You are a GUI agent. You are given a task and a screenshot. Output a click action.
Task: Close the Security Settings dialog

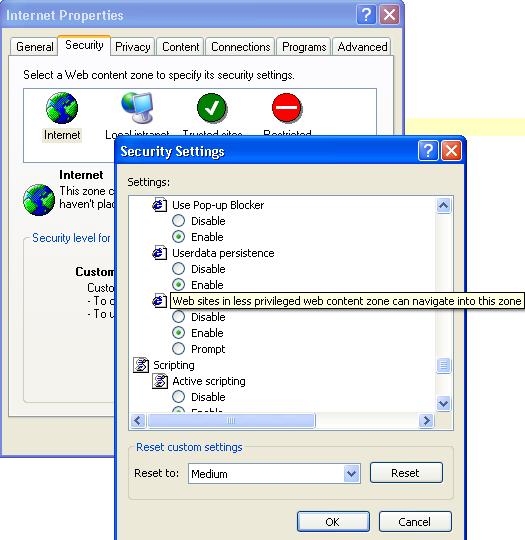tap(451, 151)
